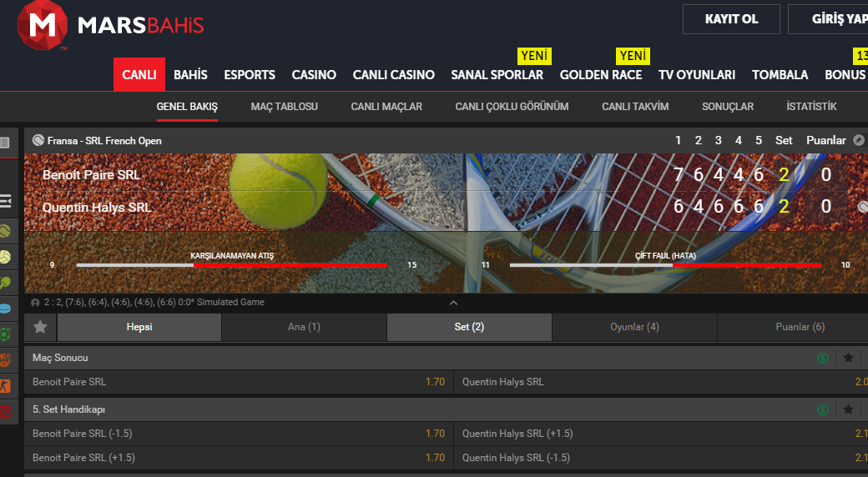
Task: Select Quentin Halys SRL (+1.5) handicap odds
Action: click(x=661, y=434)
